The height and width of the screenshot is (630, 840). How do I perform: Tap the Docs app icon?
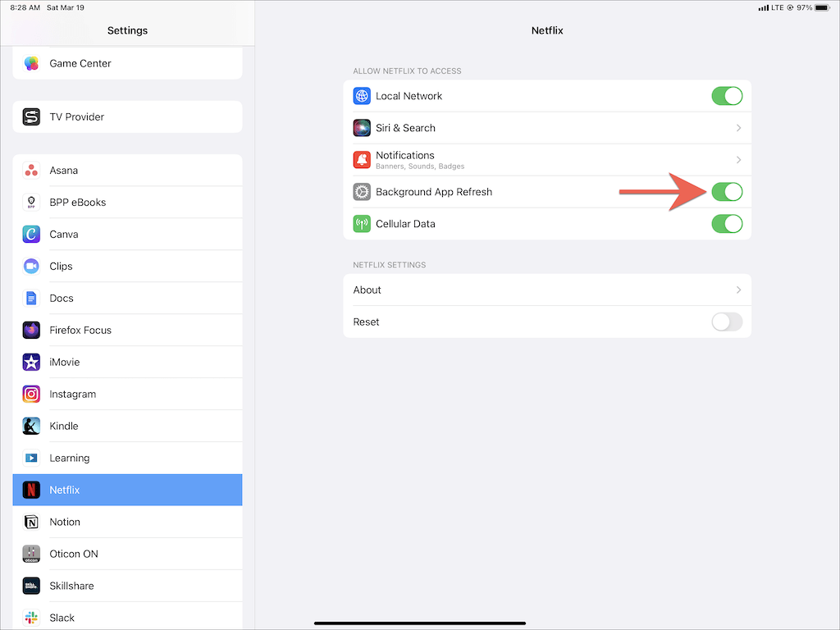coord(31,299)
